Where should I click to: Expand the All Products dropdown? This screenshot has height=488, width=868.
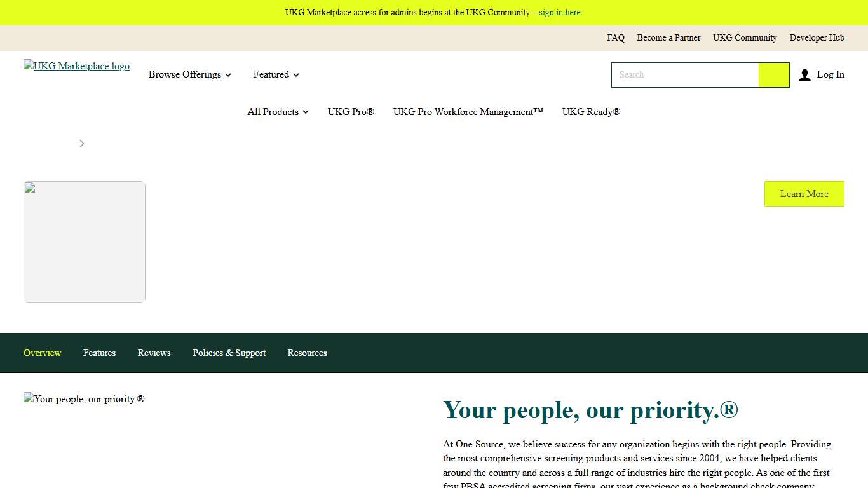pyautogui.click(x=278, y=112)
